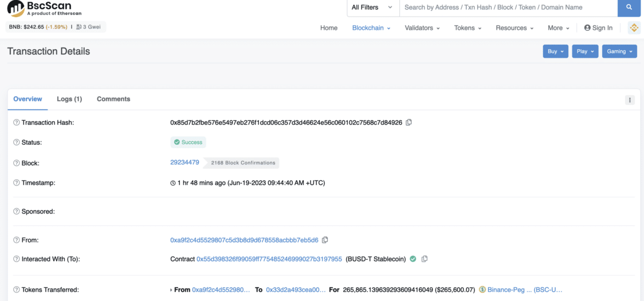Switch to the Comments tab
644x301 pixels.
point(113,99)
